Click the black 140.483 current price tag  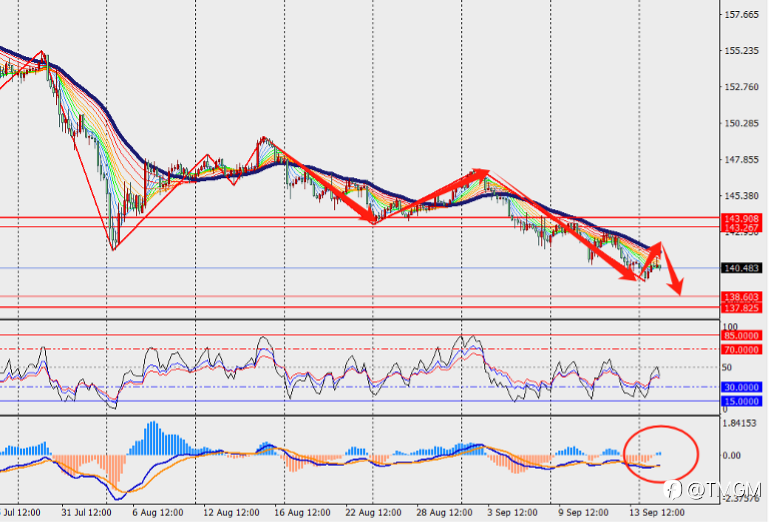point(742,268)
